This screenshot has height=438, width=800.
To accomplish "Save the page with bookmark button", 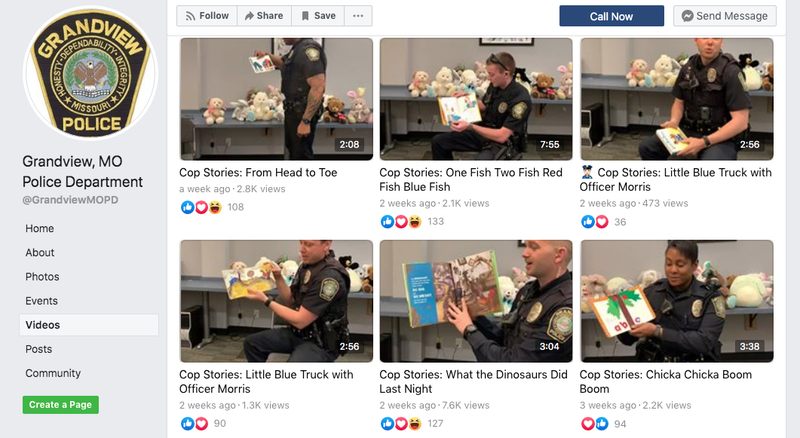I will (318, 16).
